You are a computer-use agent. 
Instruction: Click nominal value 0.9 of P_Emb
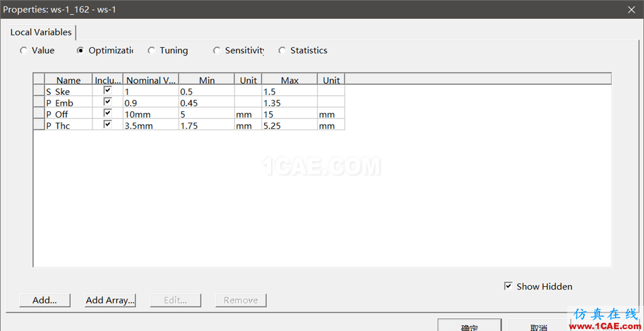coord(151,102)
